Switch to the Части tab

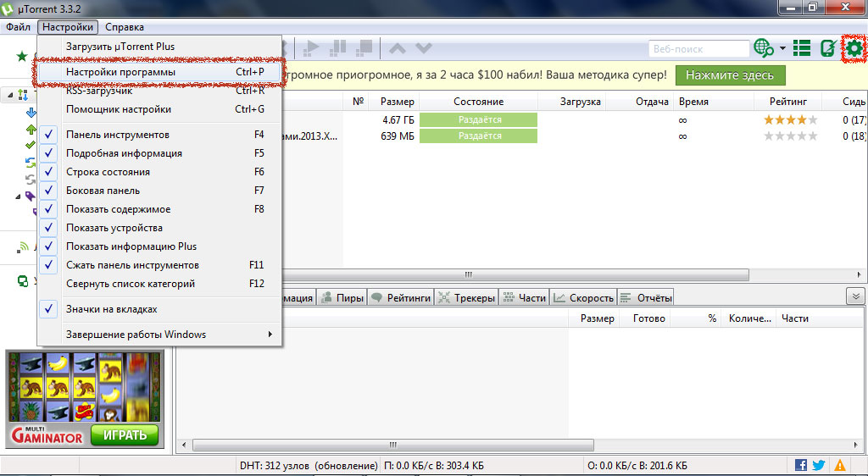click(524, 298)
